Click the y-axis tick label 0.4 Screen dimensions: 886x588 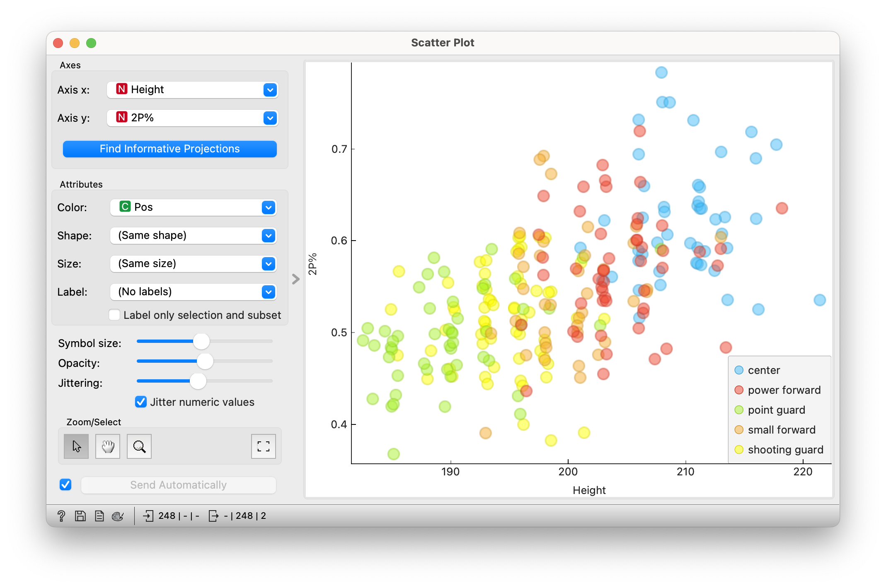click(x=339, y=424)
